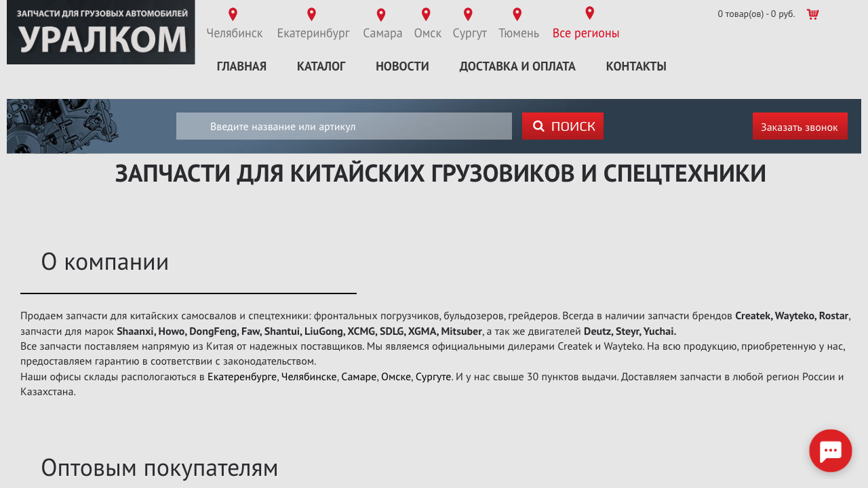
Task: Click the map pin icon above Все регионы
Action: pos(590,13)
